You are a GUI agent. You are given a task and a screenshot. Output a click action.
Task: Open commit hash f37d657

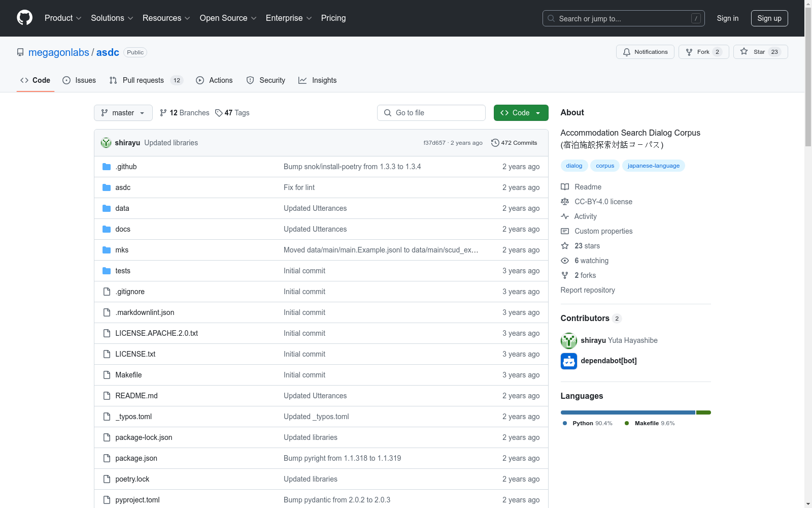(x=434, y=143)
